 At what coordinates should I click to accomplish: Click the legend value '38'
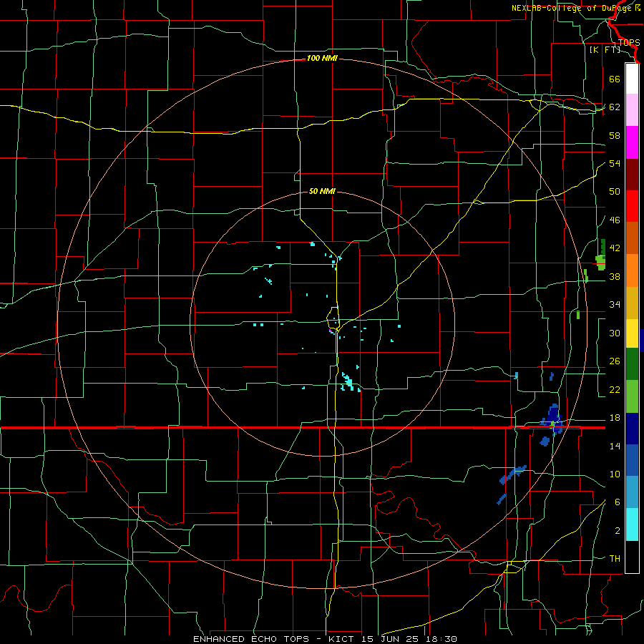615,277
